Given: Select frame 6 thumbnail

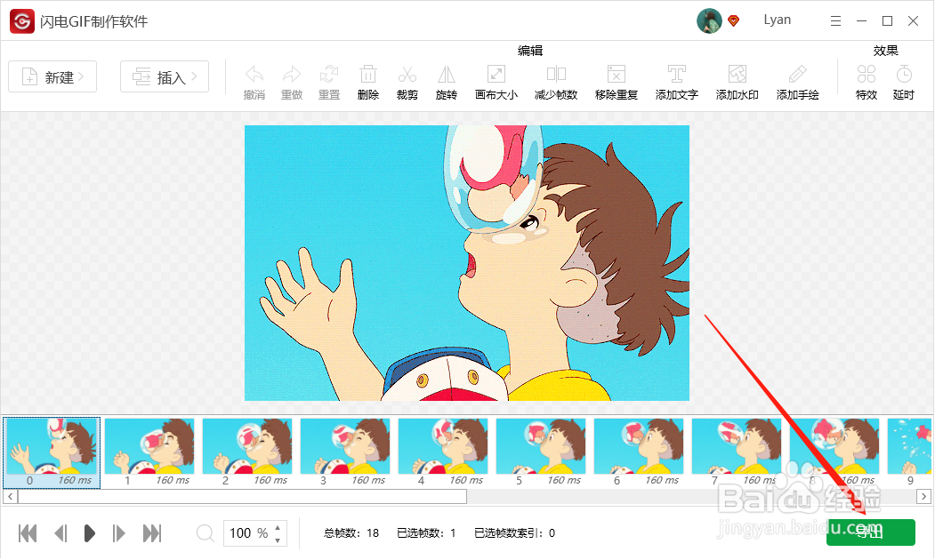Looking at the screenshot, I should tap(639, 446).
